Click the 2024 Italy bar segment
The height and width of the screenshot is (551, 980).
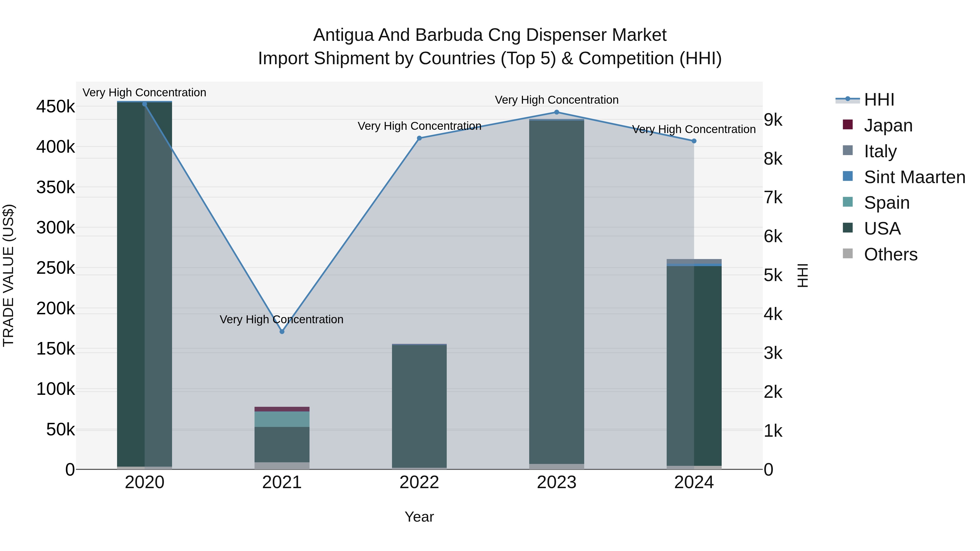click(x=694, y=261)
